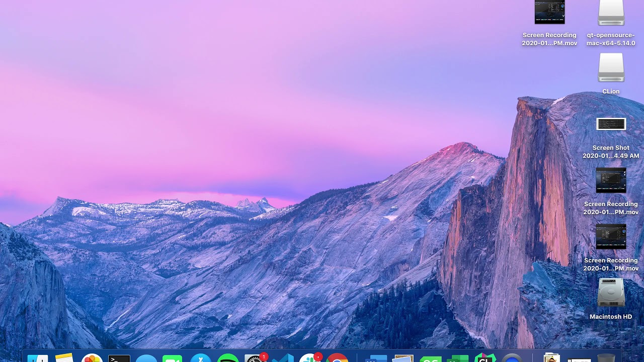Select Screen Recording thumbnail beside qt-opensource disk

click(549, 12)
